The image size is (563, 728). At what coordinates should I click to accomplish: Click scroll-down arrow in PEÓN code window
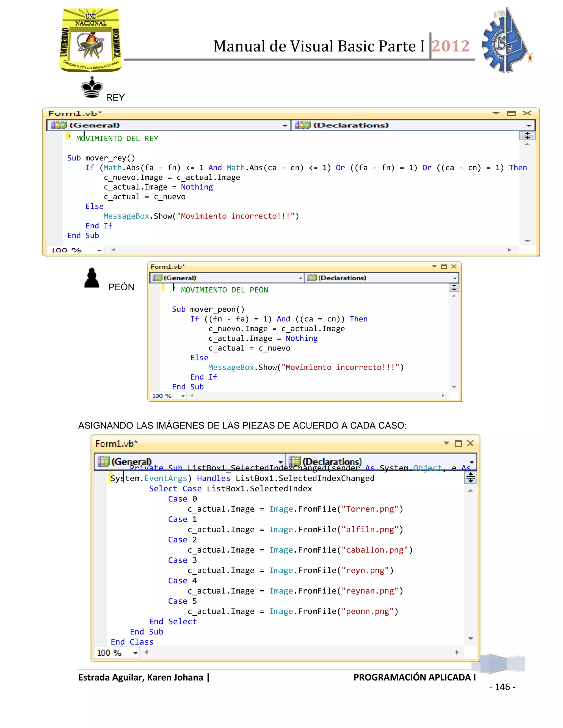[x=454, y=387]
